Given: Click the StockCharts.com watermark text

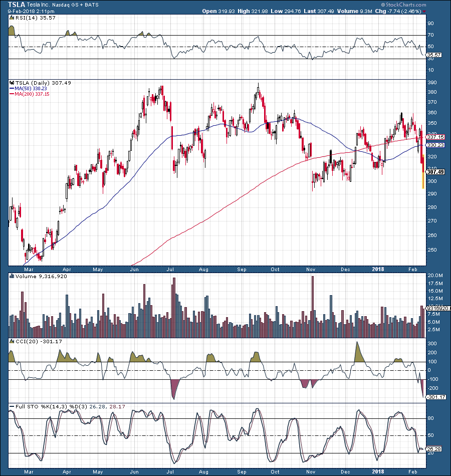Looking at the screenshot, I should (x=403, y=5).
